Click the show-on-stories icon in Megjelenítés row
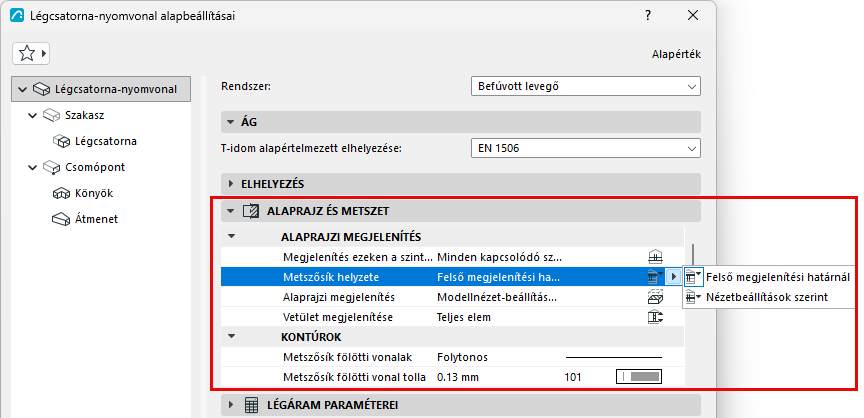The height and width of the screenshot is (418, 864). (655, 257)
